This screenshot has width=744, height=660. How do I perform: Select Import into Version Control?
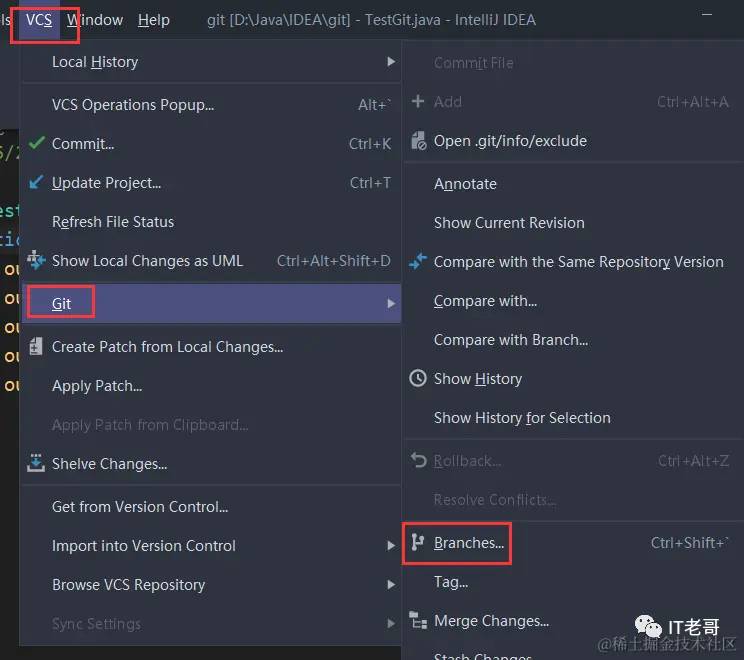click(x=212, y=546)
